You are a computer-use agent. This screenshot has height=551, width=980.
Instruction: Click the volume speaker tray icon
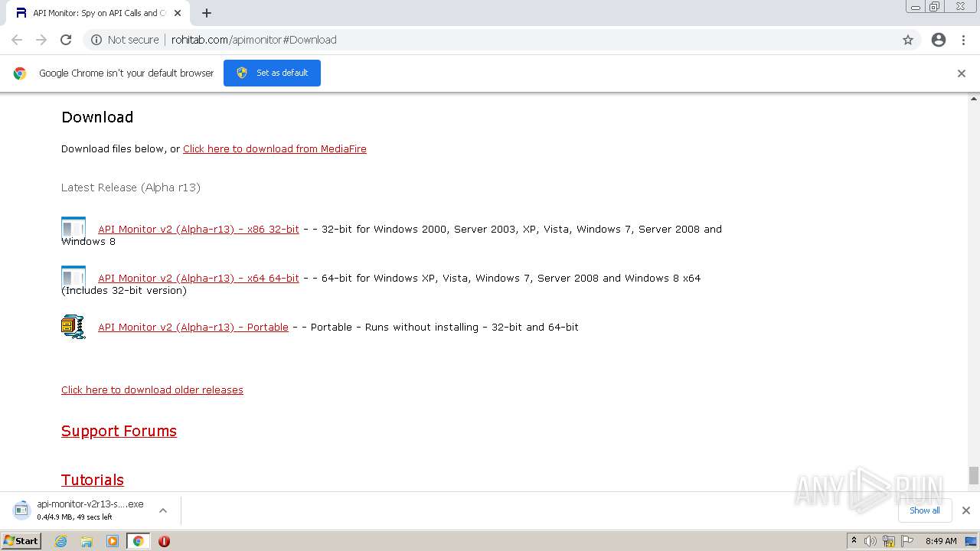[x=871, y=541]
